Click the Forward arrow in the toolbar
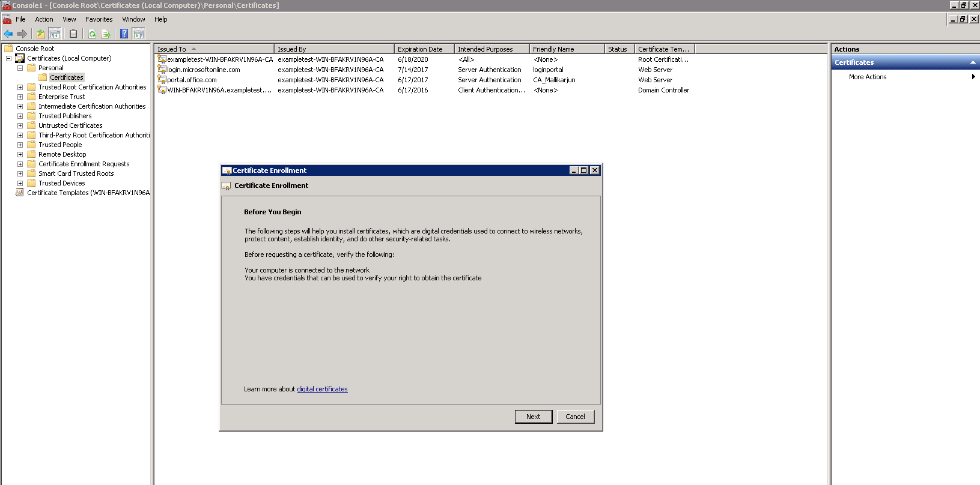 (22, 34)
